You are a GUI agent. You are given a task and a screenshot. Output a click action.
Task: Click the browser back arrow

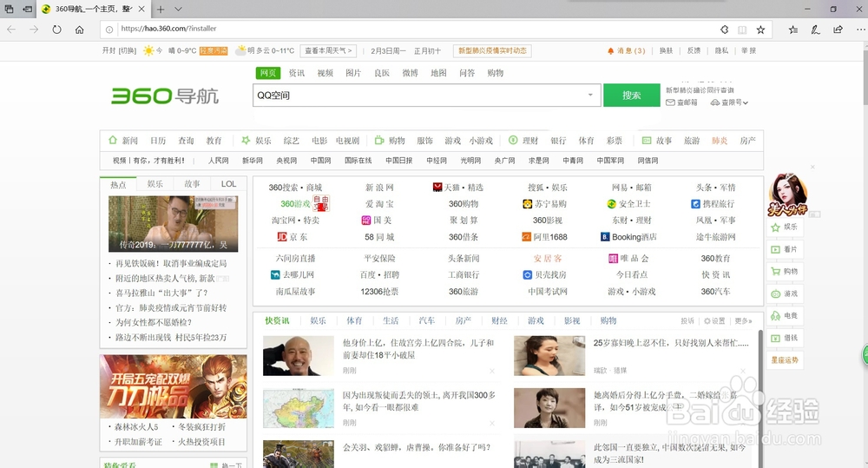click(x=11, y=30)
